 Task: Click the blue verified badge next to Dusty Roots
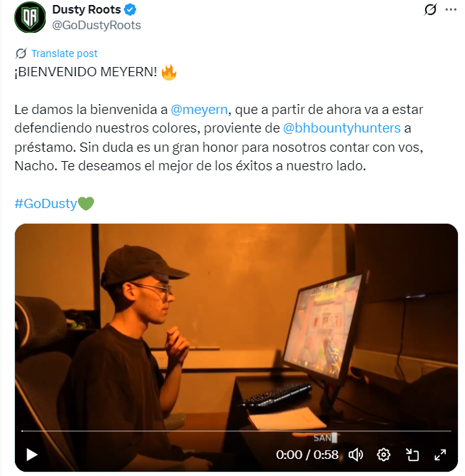tap(130, 10)
